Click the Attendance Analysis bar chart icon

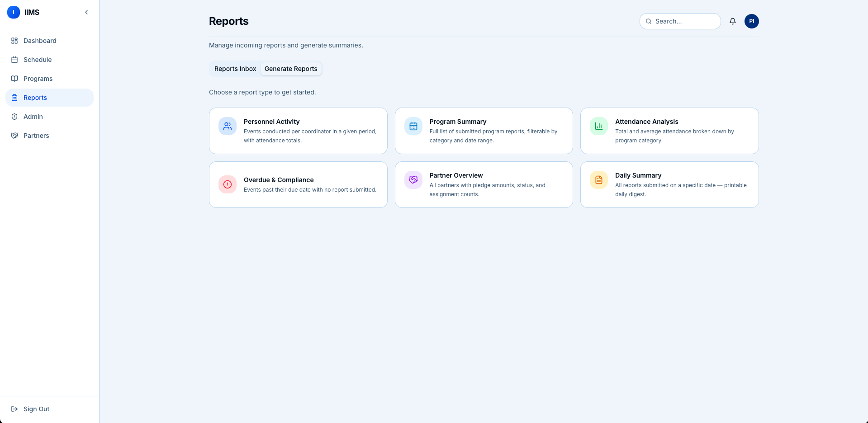598,126
